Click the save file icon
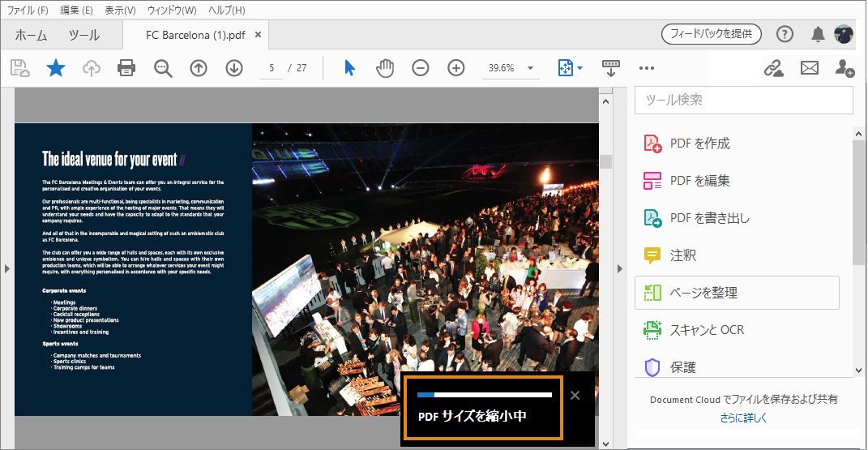This screenshot has width=868, height=450. (20, 68)
